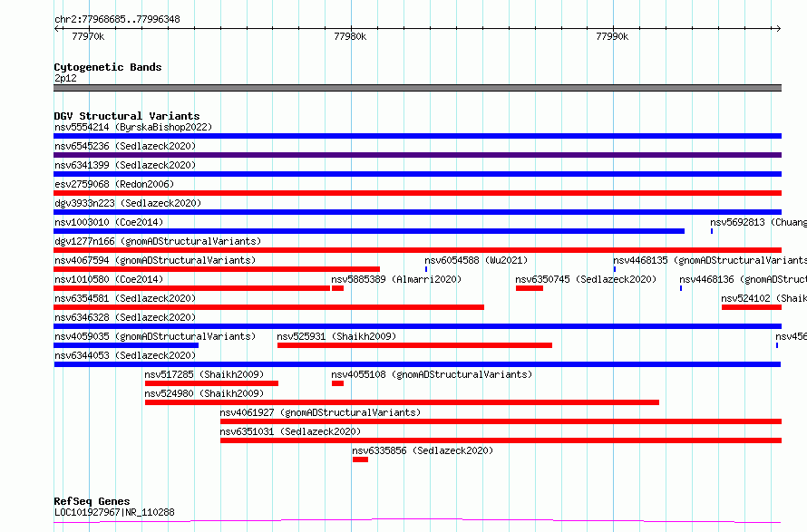Click nsv4468135 variant label
This screenshot has width=807, height=532.
pos(710,260)
